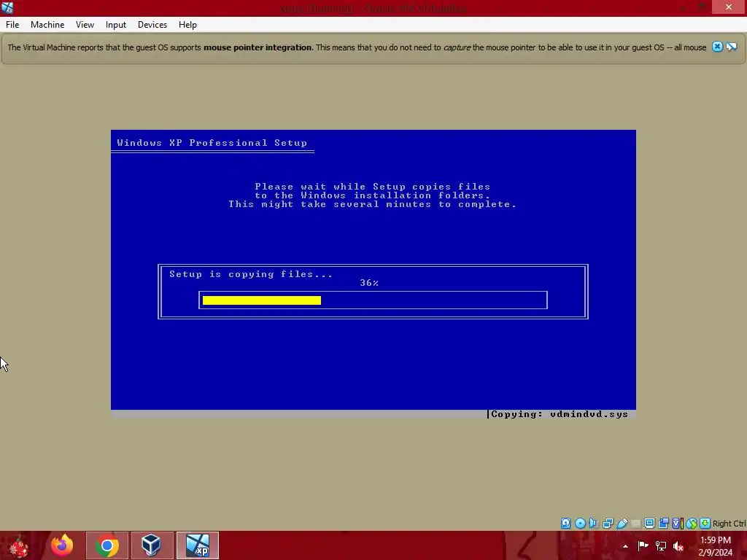This screenshot has width=747, height=560.
Task: Open the Machine menu
Action: pos(47,25)
